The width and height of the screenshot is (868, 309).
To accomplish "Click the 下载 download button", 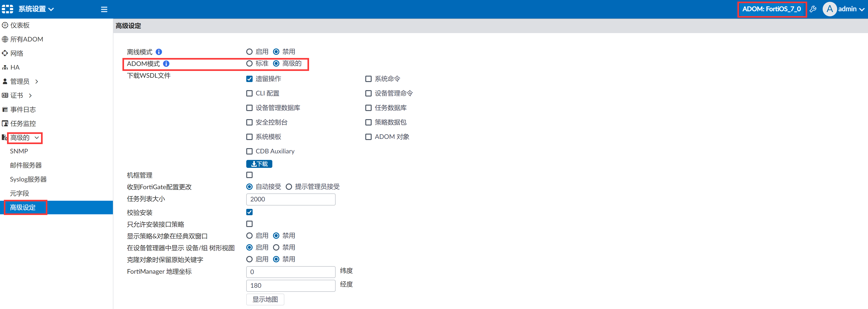I will point(259,164).
